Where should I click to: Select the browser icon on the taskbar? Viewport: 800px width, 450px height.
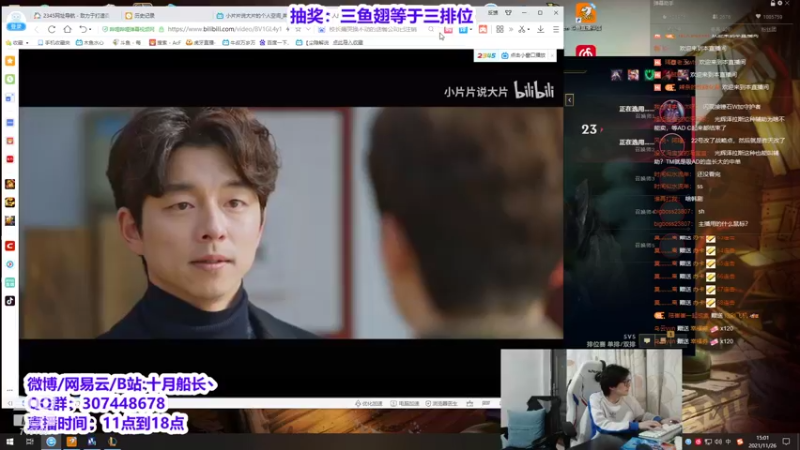(51, 441)
